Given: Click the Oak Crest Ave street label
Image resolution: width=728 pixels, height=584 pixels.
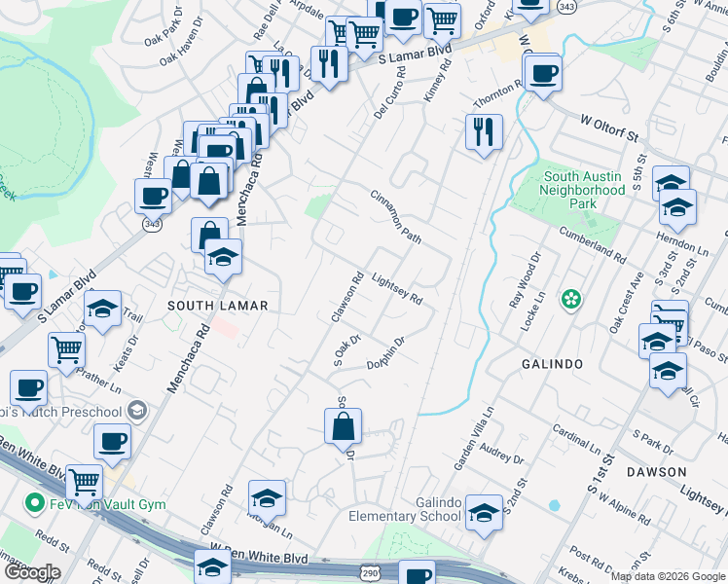Looking at the screenshot, I should point(627,303).
